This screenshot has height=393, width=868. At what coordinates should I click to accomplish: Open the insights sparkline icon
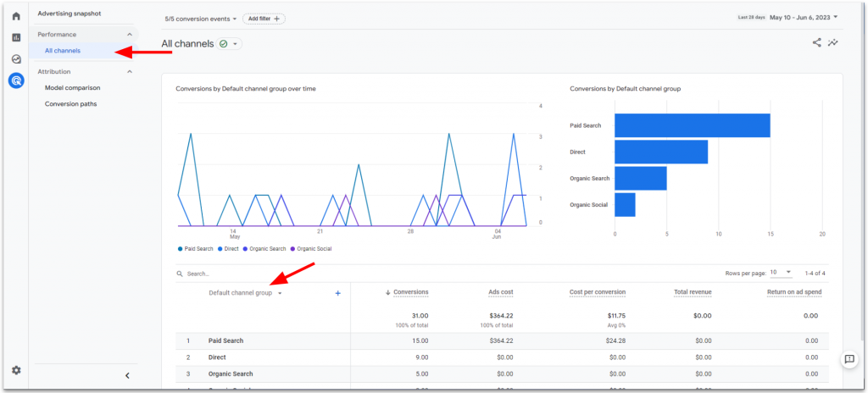[x=833, y=42]
